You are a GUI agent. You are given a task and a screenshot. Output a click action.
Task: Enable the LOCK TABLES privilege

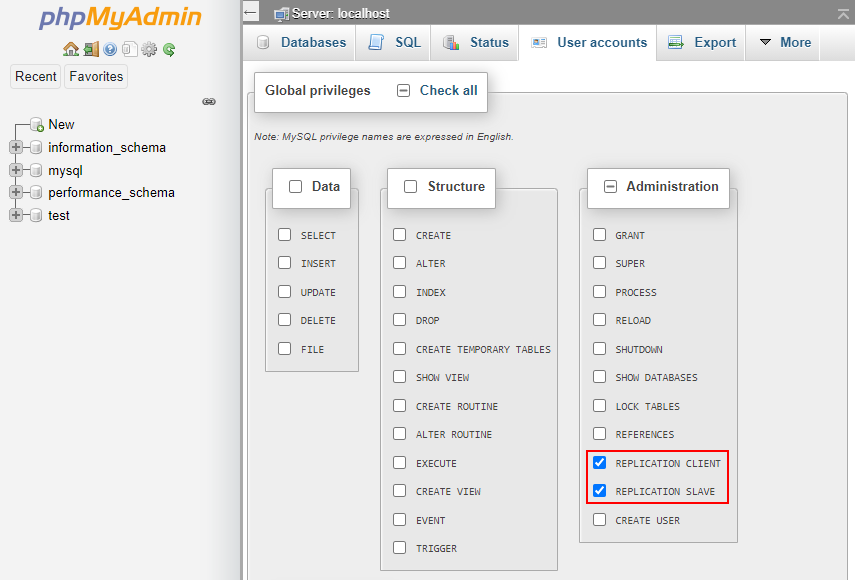[600, 406]
